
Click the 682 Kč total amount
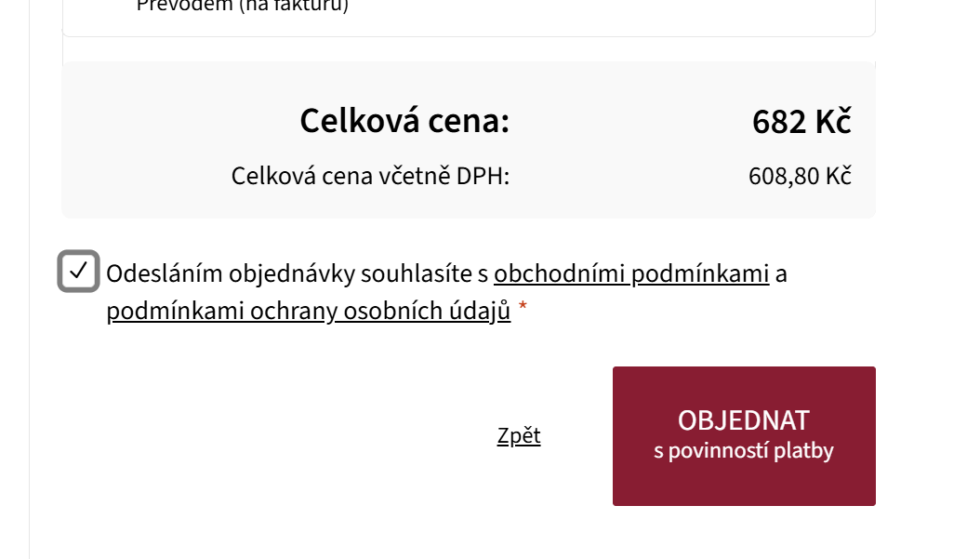click(x=801, y=121)
